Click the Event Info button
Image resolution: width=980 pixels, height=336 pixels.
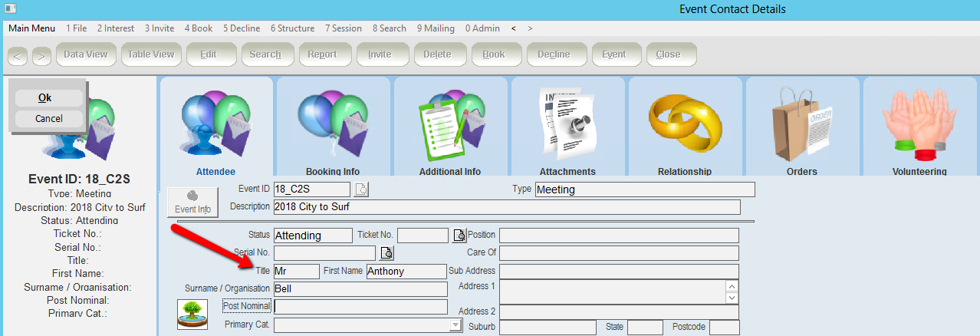coord(192,202)
